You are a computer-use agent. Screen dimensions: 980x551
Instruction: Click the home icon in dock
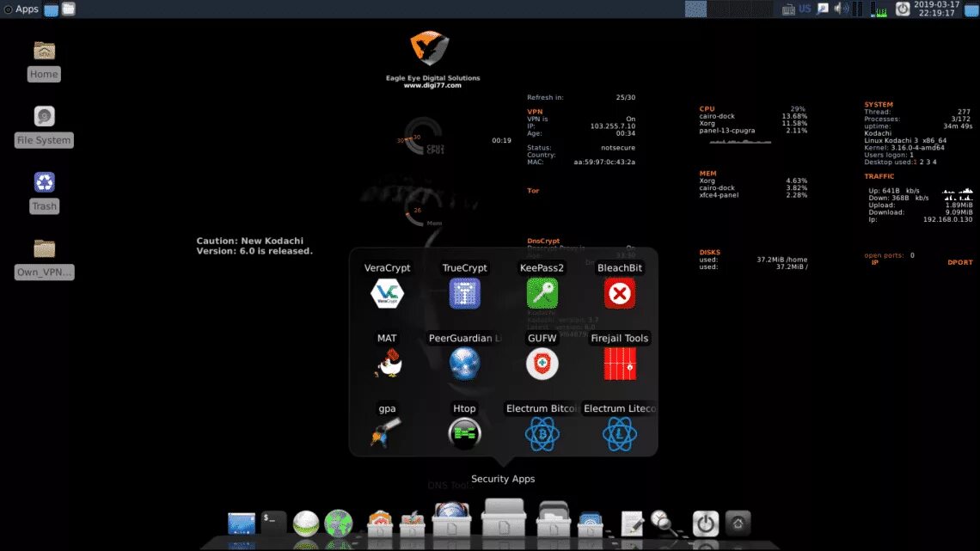738,523
